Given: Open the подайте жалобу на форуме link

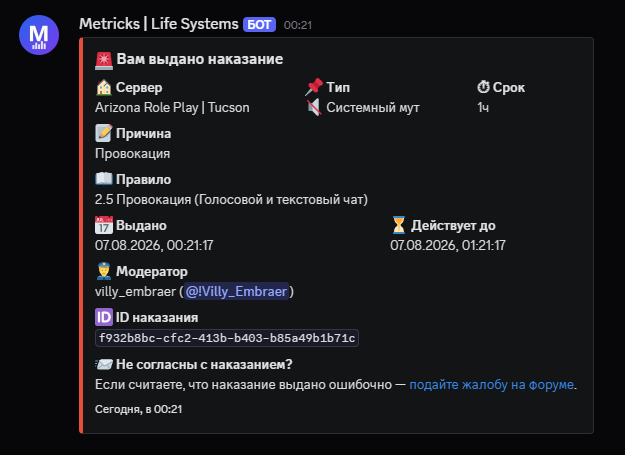Looking at the screenshot, I should click(492, 384).
